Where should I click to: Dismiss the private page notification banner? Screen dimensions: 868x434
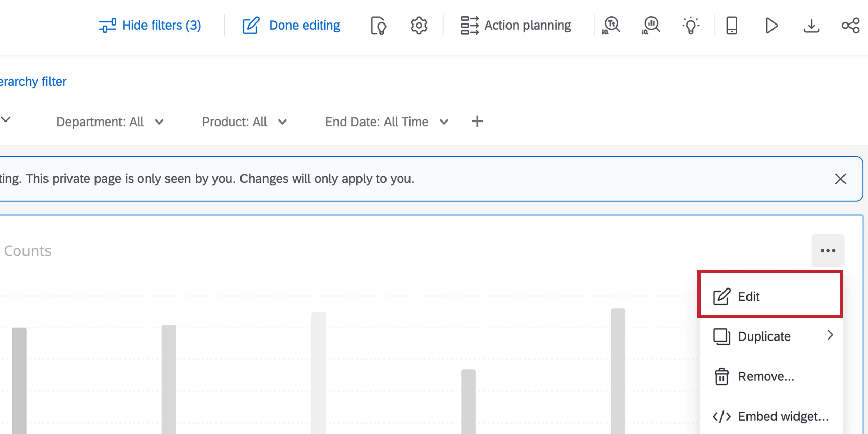(840, 179)
